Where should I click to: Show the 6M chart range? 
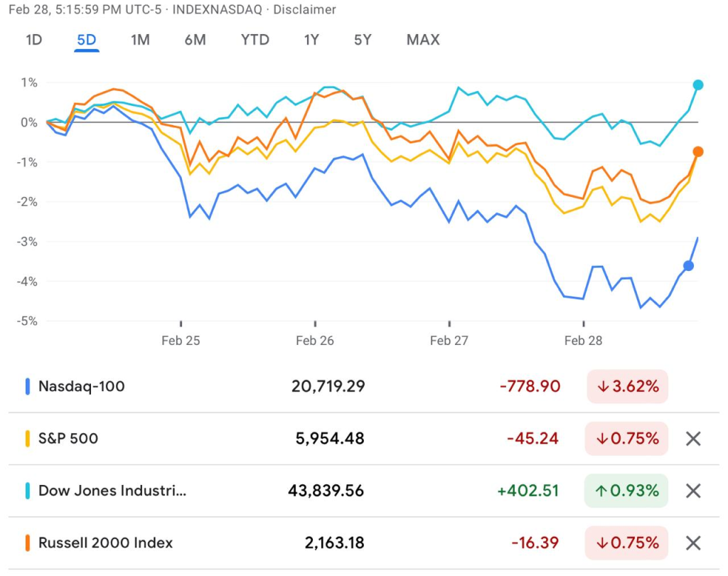tap(195, 40)
